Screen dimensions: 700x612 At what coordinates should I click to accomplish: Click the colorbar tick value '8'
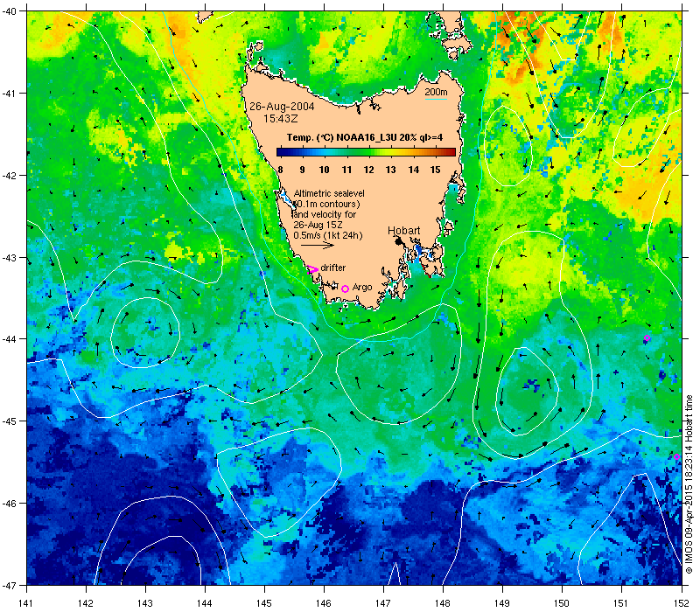(x=280, y=170)
